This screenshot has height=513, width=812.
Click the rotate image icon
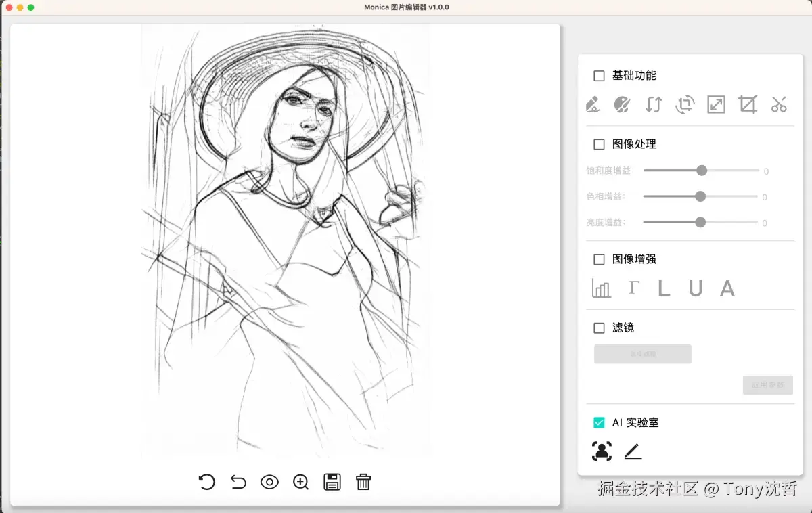click(x=685, y=104)
